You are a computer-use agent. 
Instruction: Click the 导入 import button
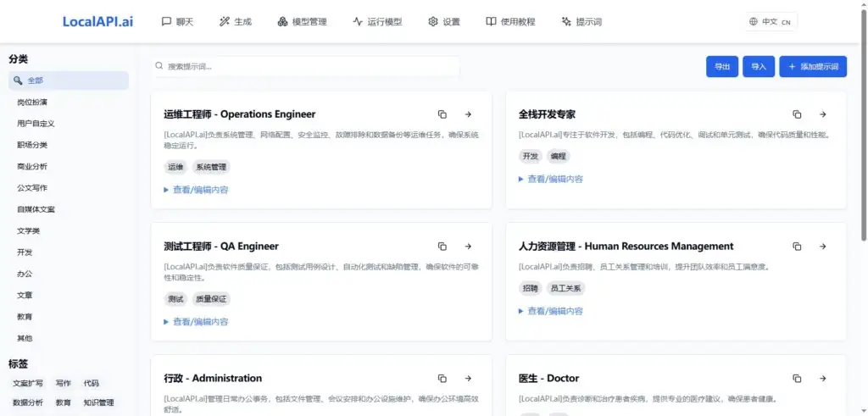759,67
